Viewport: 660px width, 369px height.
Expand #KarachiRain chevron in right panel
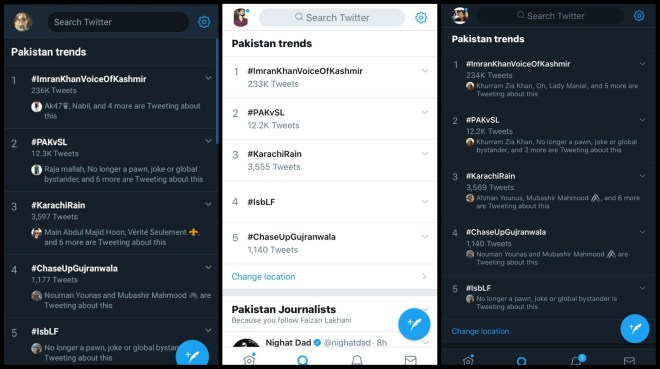[x=642, y=175]
